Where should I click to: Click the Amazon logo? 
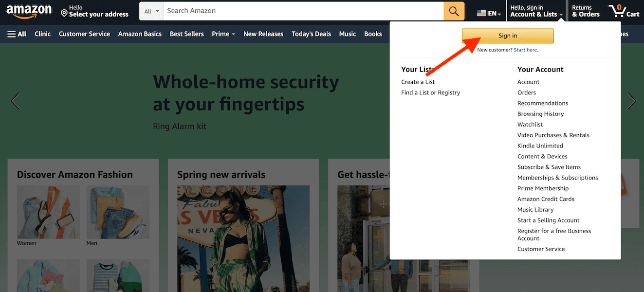[29, 11]
